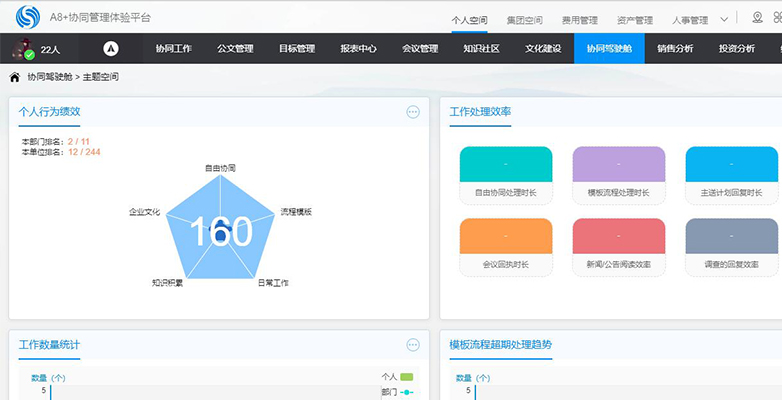This screenshot has height=400, width=782.
Task: Open the user avatar with green checkmark
Action: (23, 49)
